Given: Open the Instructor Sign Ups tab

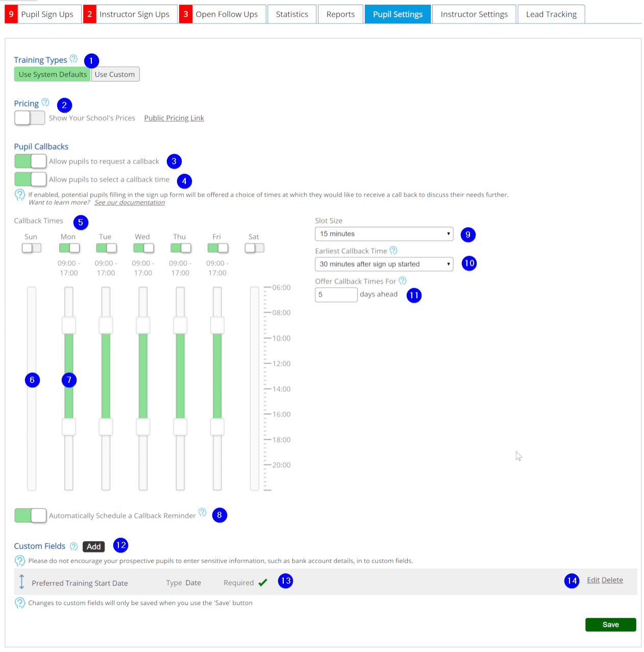Looking at the screenshot, I should (131, 14).
